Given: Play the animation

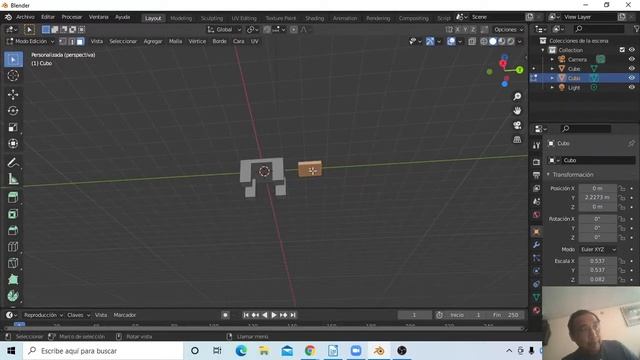Looking at the screenshot, I should coord(274,315).
